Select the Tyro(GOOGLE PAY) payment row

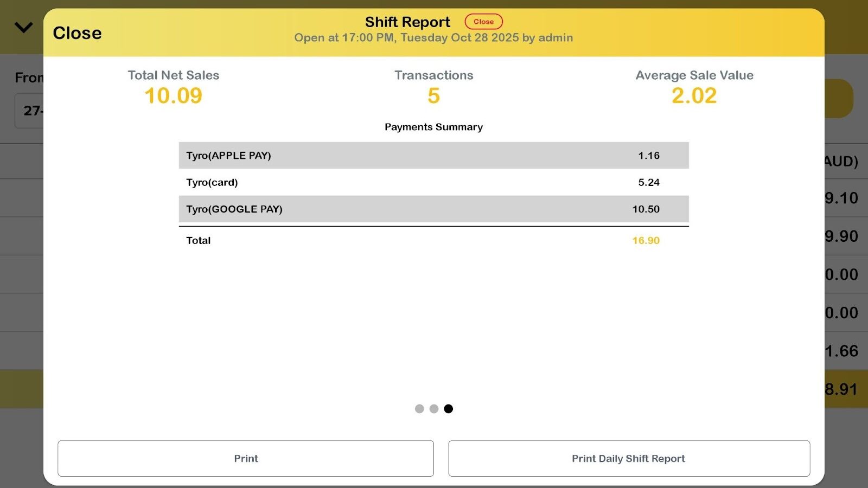click(x=433, y=209)
